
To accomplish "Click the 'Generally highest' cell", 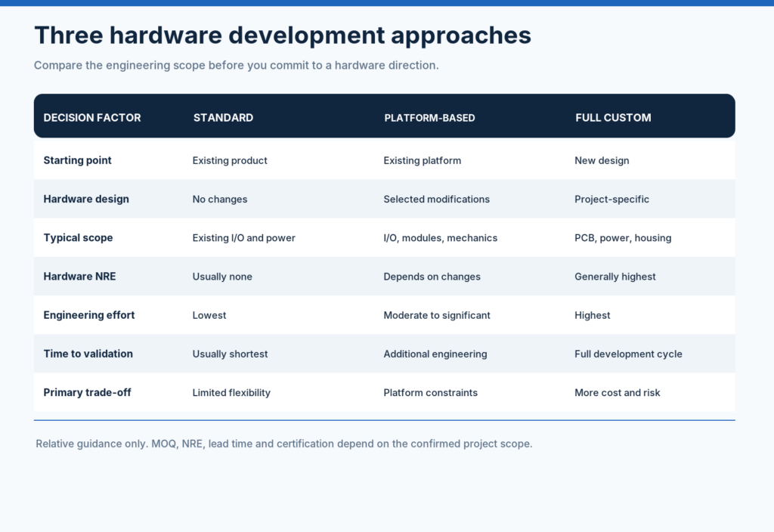I will (x=615, y=277).
